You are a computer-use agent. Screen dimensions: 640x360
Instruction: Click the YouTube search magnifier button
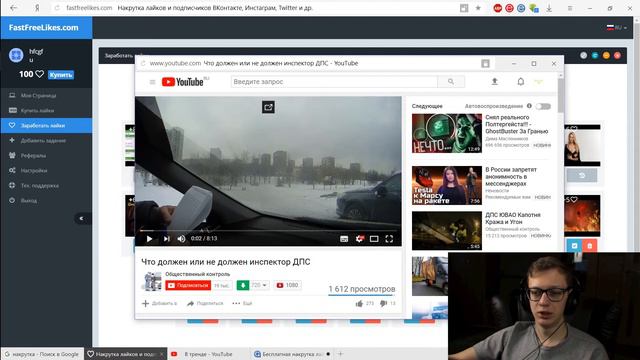click(x=451, y=82)
